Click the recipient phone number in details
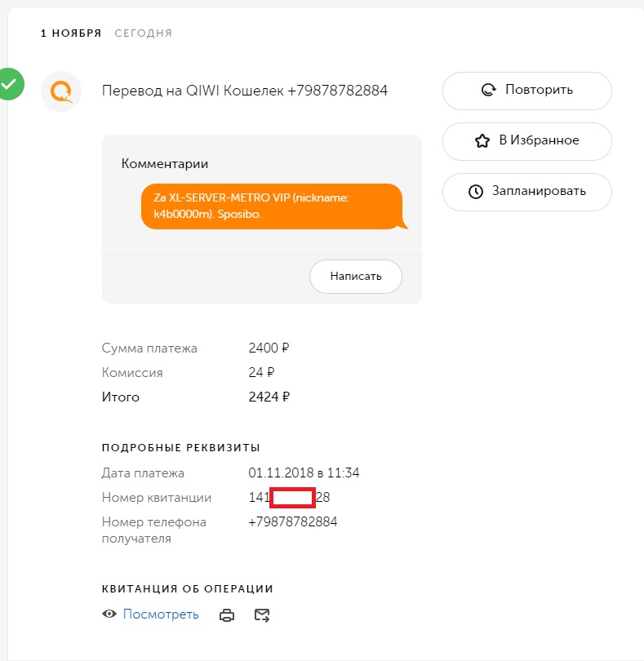This screenshot has width=644, height=661. click(x=292, y=522)
